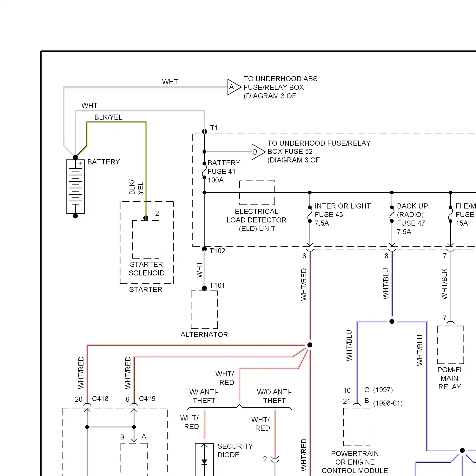
Task: Click the WHT/RED wire splice junction dot
Action: [x=310, y=345]
